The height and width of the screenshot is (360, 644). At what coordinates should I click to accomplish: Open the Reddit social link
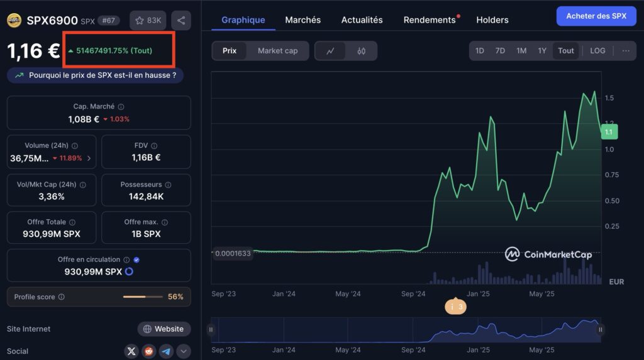148,351
